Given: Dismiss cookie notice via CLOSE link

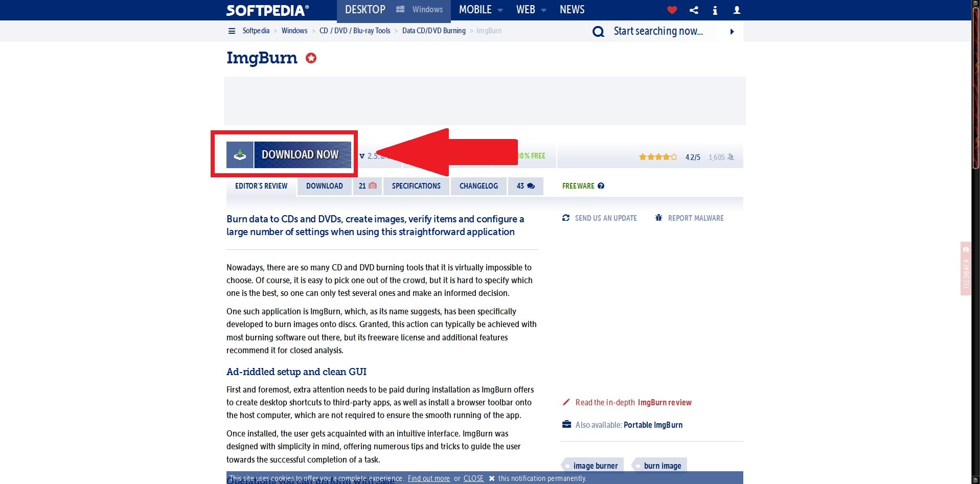Looking at the screenshot, I should click(x=473, y=478).
